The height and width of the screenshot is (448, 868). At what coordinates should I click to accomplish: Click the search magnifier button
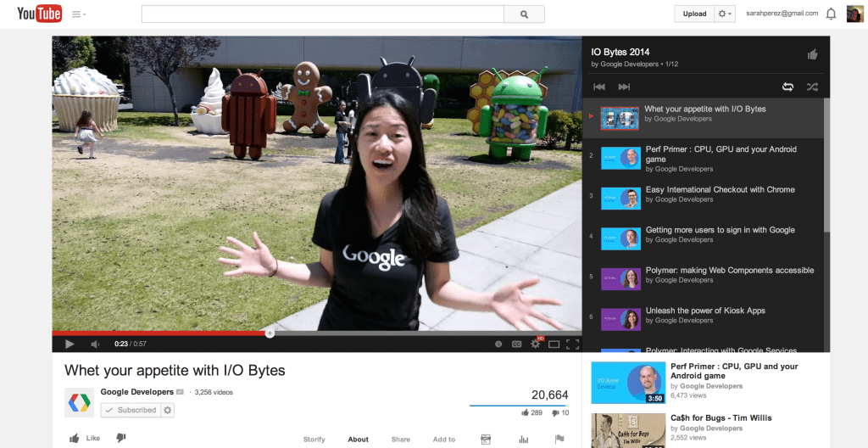(524, 14)
